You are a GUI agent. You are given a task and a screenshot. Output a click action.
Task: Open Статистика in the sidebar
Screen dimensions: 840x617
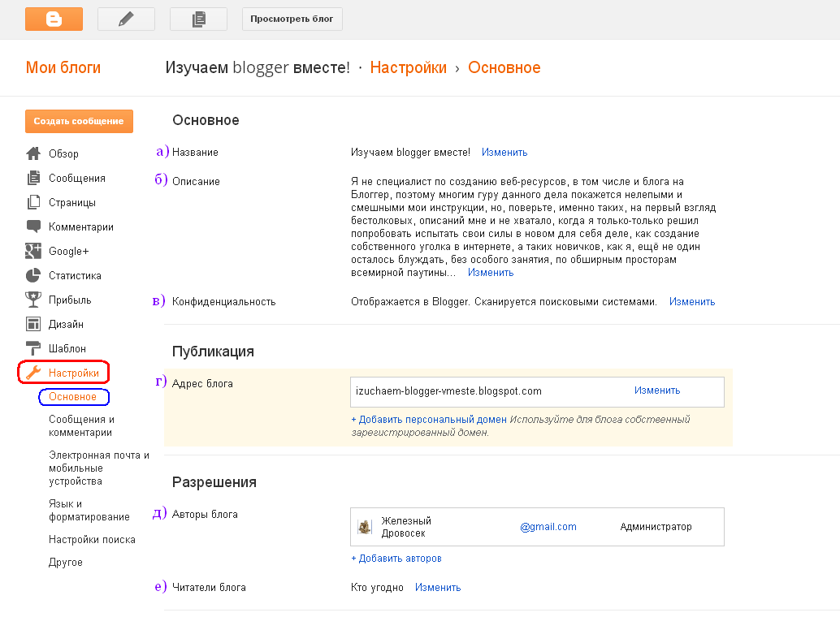(x=75, y=276)
